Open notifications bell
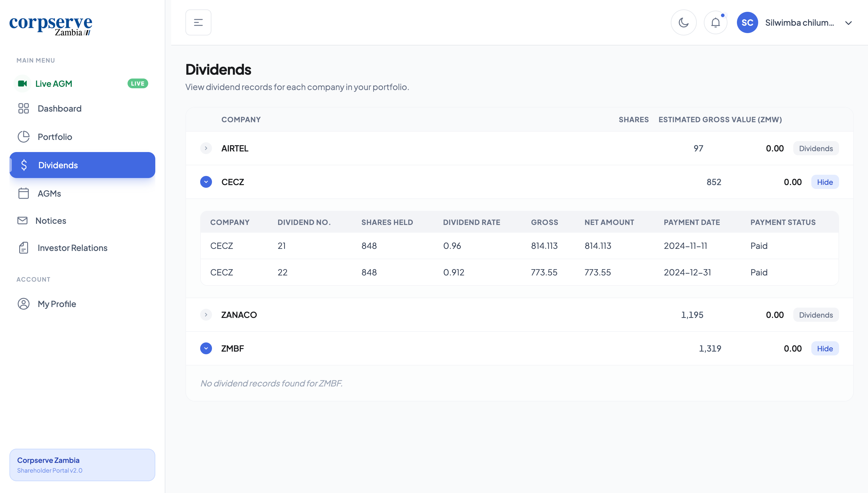The image size is (868, 493). pyautogui.click(x=715, y=23)
